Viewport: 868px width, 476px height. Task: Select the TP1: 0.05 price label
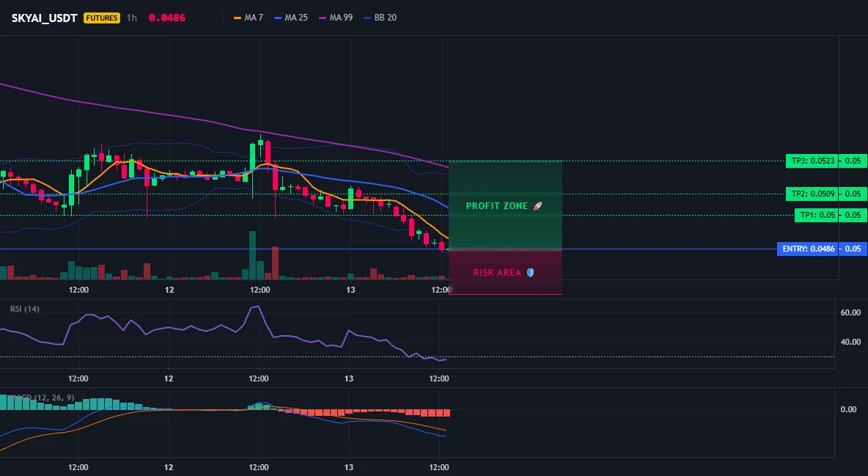816,215
